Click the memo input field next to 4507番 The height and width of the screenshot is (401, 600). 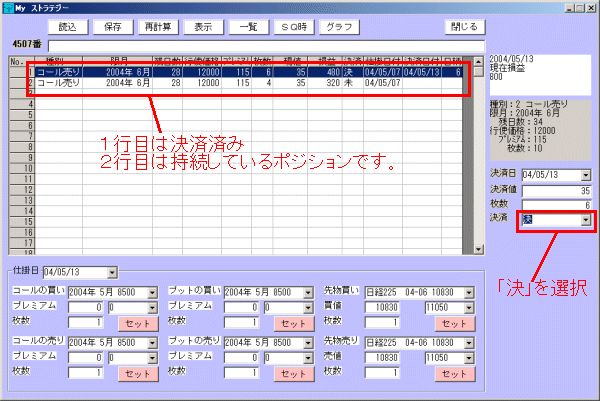(266, 46)
